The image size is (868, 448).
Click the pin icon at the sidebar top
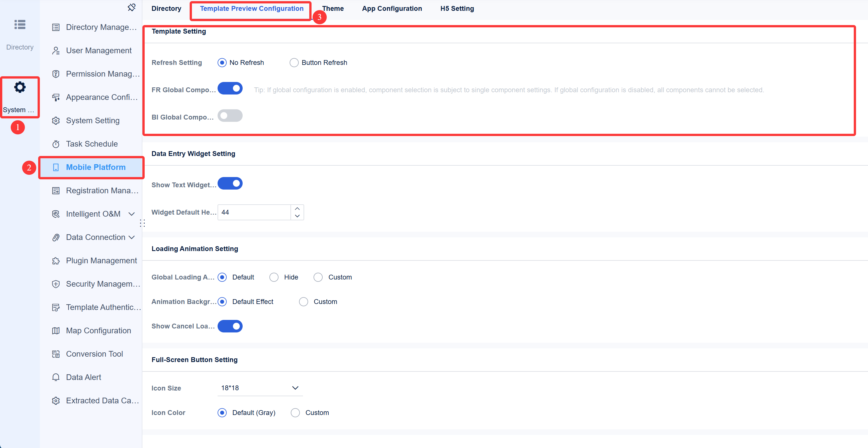pos(132,7)
